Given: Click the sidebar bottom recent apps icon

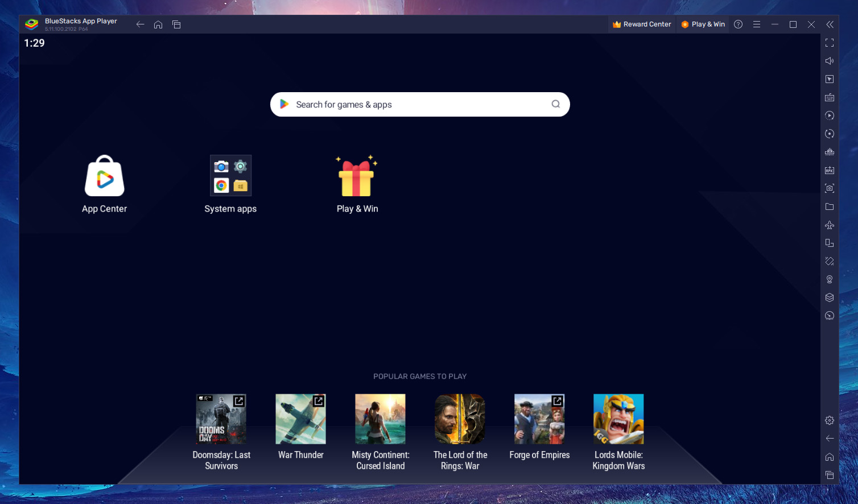Looking at the screenshot, I should pyautogui.click(x=830, y=475).
